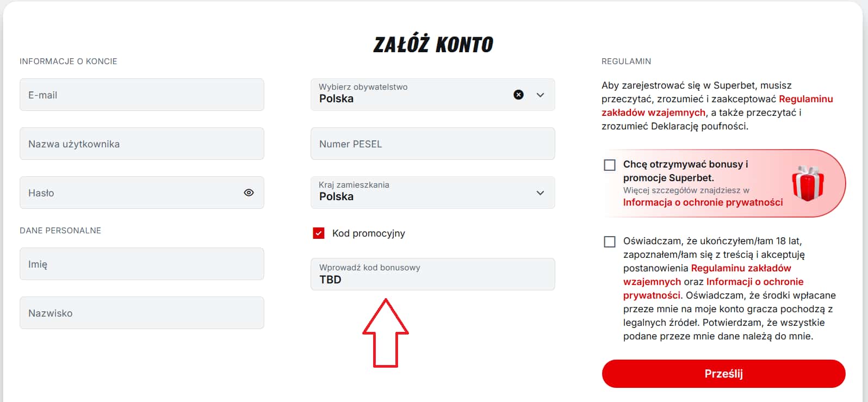Click the Informacji o ochronie prywatności declaration link
Screen dimensions: 868x402
755,281
